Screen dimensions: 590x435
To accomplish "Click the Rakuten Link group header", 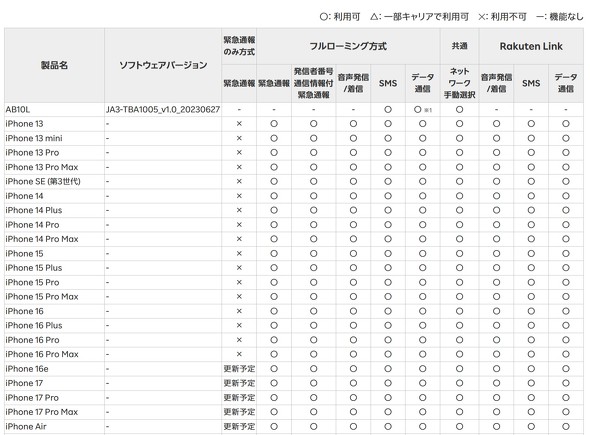I will (x=531, y=46).
